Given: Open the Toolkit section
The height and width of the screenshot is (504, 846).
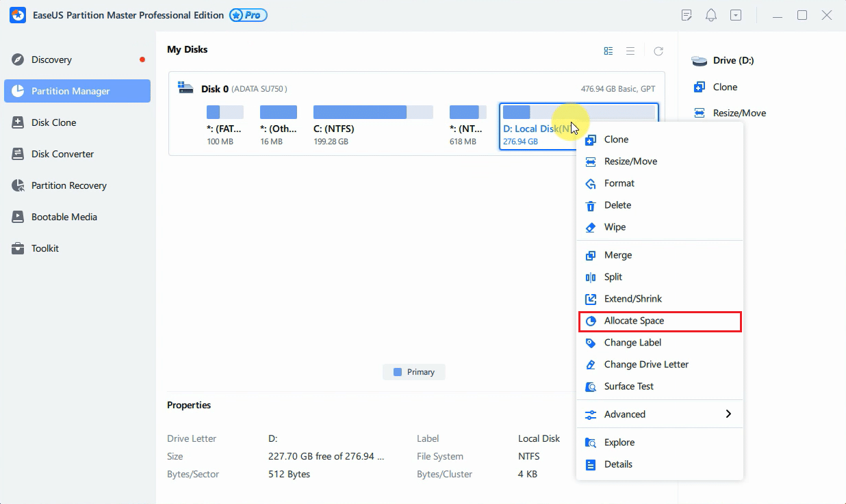Looking at the screenshot, I should click(x=77, y=248).
